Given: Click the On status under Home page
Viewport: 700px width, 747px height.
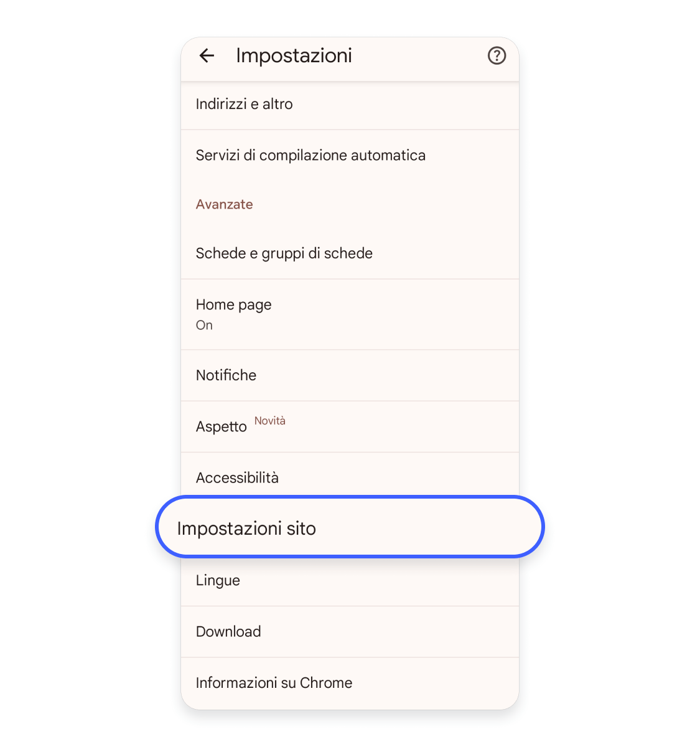Looking at the screenshot, I should [x=204, y=325].
